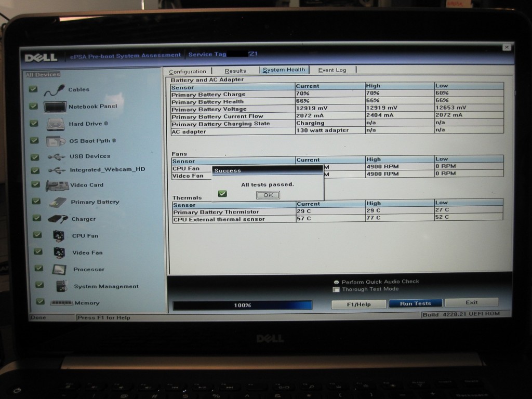532x399 pixels.
Task: Click the Done status bar text
Action: 38,317
